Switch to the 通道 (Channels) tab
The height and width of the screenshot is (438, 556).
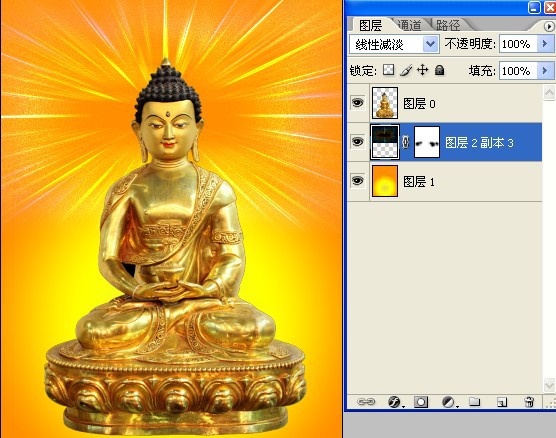410,25
